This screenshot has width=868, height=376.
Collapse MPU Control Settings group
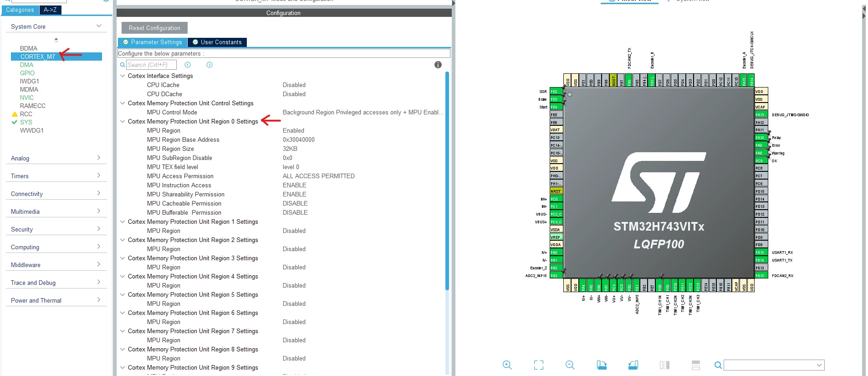pos(123,103)
